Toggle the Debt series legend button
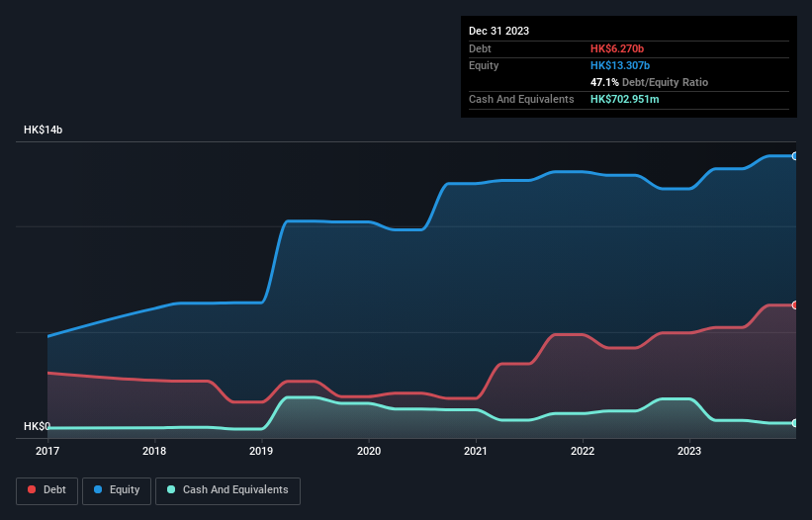812x520 pixels. (46, 490)
